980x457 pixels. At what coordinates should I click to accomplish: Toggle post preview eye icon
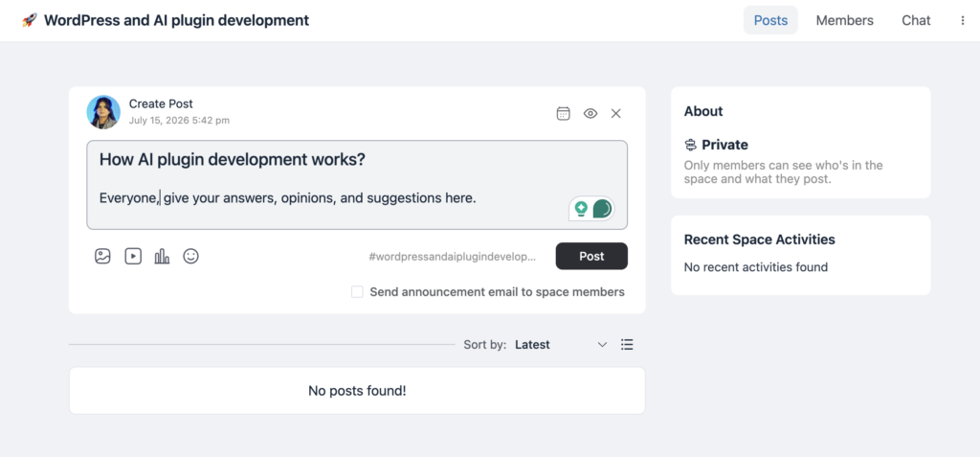590,113
